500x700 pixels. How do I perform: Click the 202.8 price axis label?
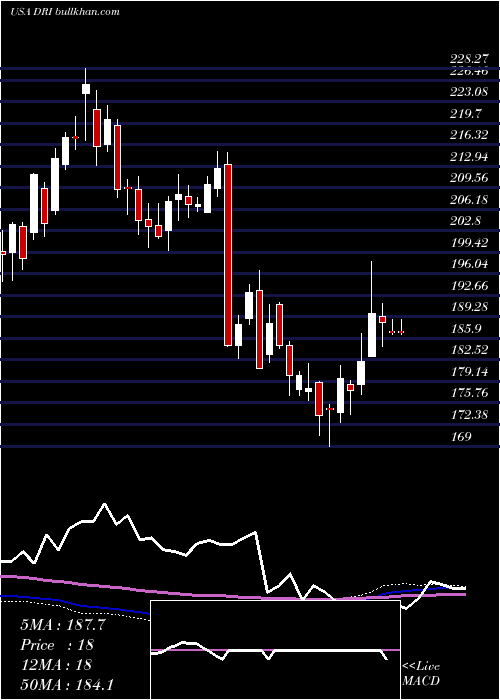tap(467, 221)
